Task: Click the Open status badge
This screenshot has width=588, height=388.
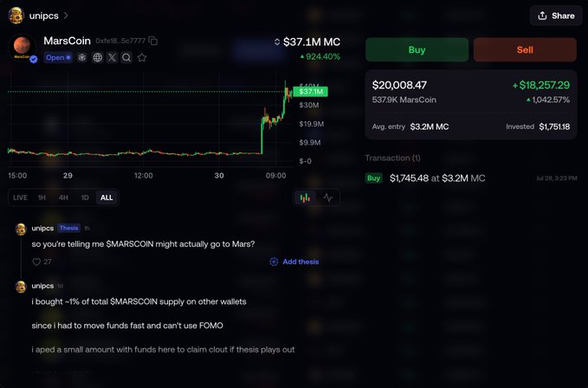Action: pos(58,58)
